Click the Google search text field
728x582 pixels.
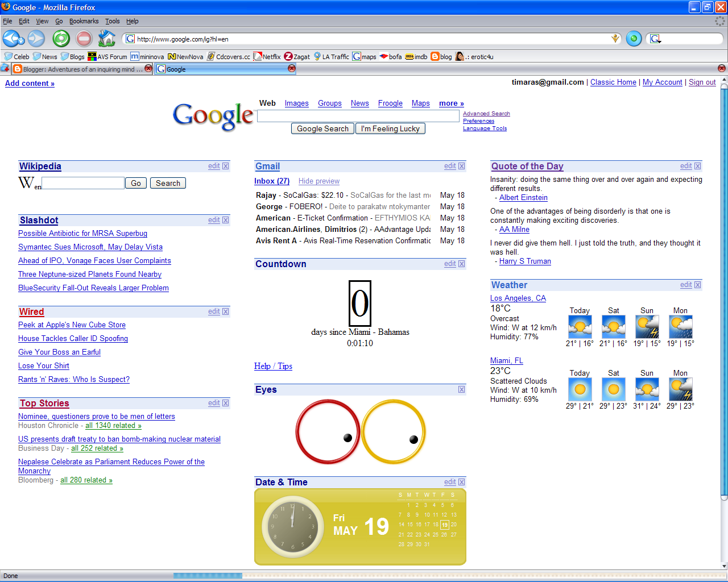tap(358, 116)
